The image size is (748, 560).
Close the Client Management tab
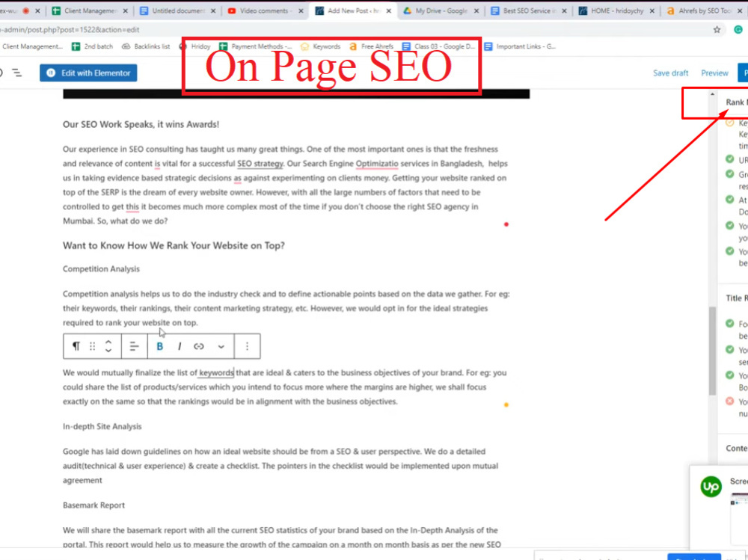point(125,10)
